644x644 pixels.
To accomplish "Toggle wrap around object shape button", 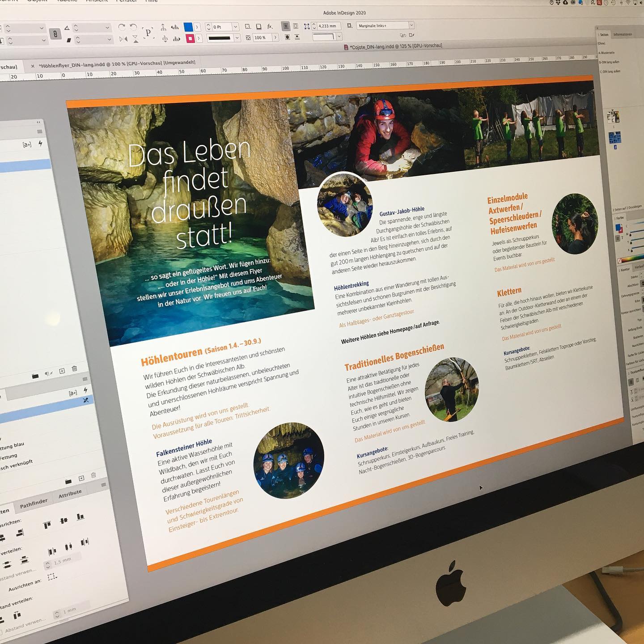I will point(287,37).
